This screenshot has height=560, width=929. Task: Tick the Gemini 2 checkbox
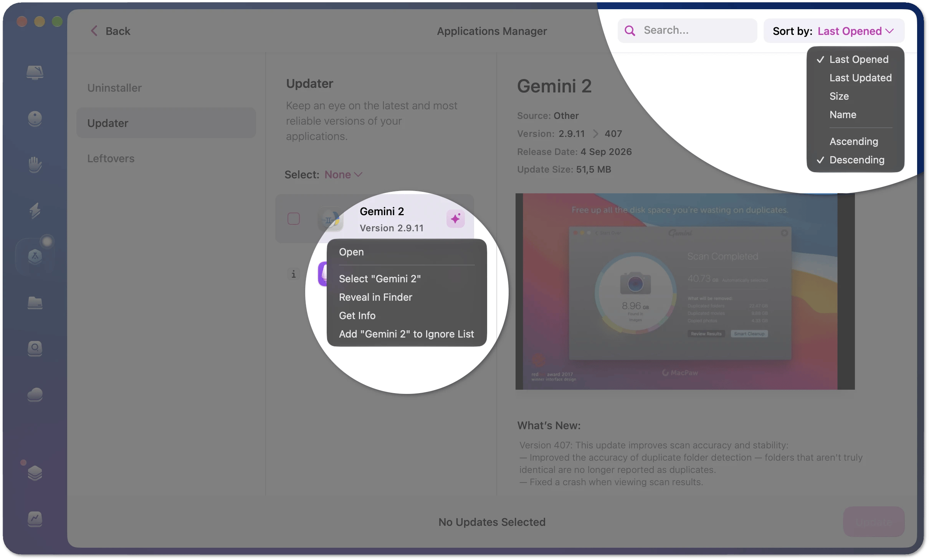point(294,219)
